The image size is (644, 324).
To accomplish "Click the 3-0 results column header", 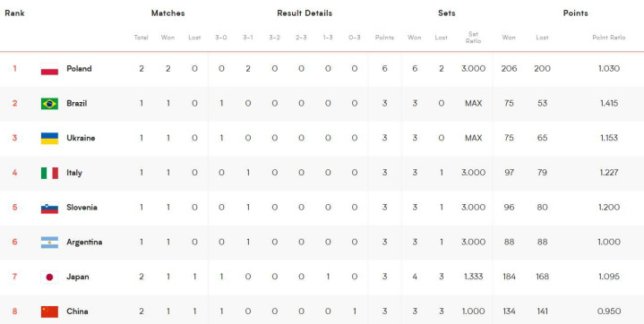I will (x=221, y=38).
